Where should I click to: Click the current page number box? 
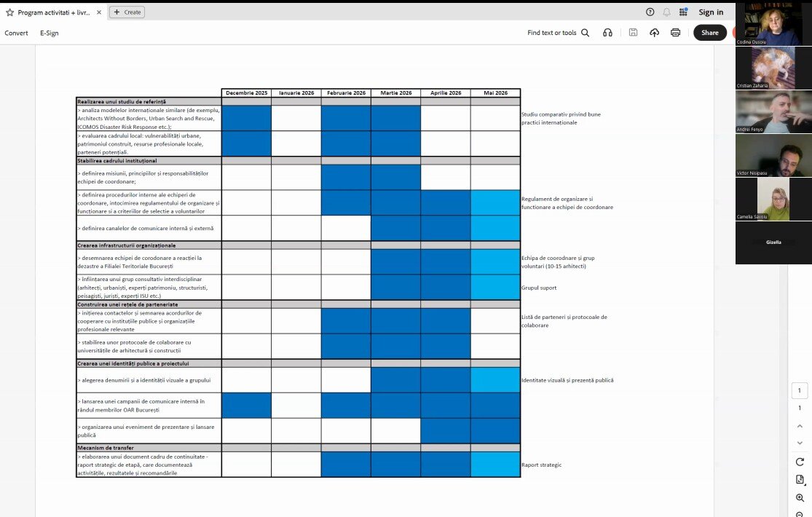click(800, 391)
